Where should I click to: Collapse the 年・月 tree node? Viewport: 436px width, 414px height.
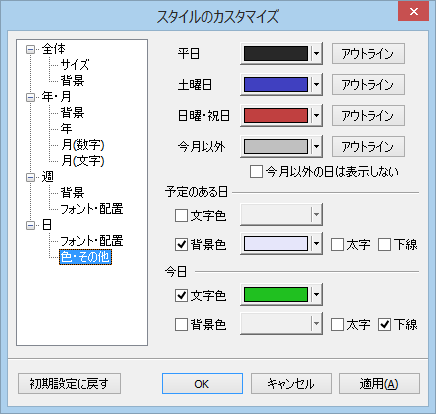(30, 97)
